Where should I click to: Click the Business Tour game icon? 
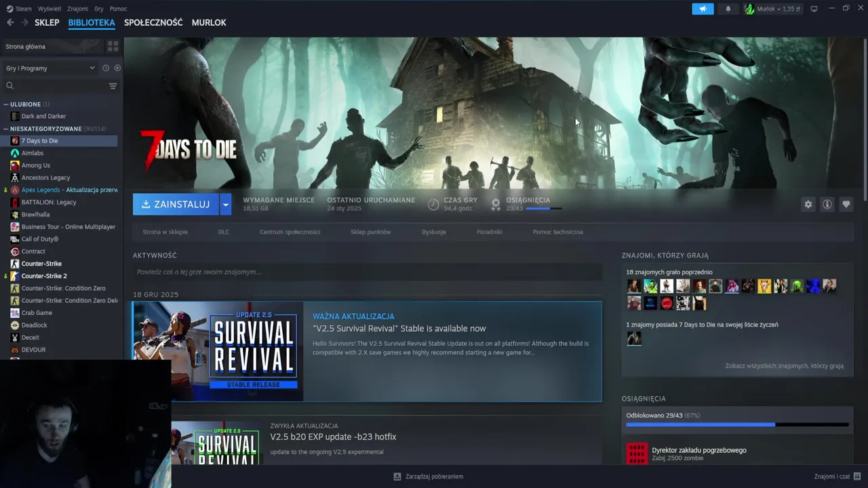tap(15, 227)
